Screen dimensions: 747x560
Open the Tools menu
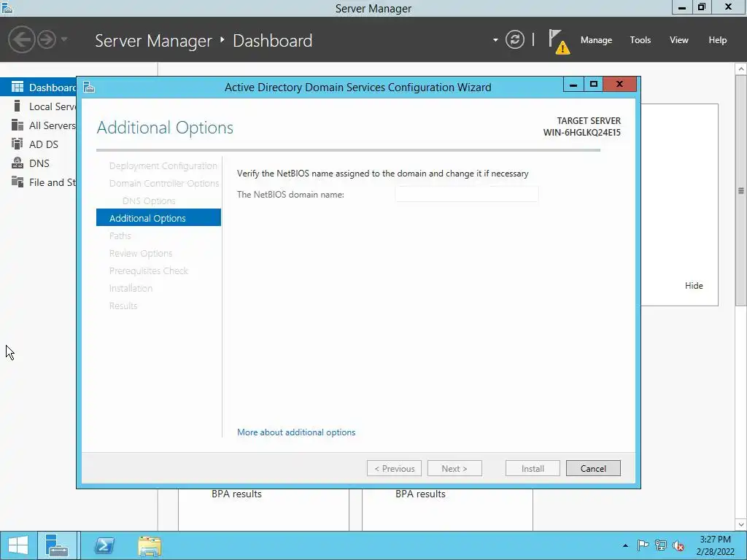pos(640,40)
